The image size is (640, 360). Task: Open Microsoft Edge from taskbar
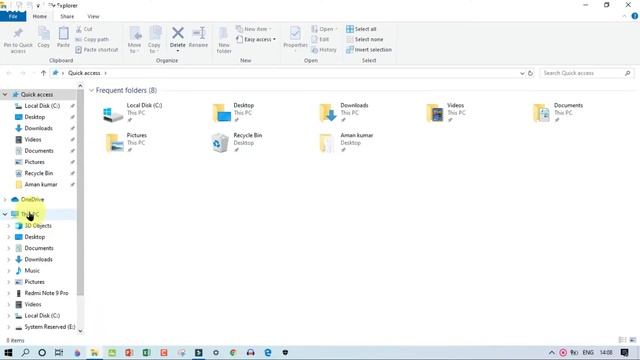click(x=268, y=353)
